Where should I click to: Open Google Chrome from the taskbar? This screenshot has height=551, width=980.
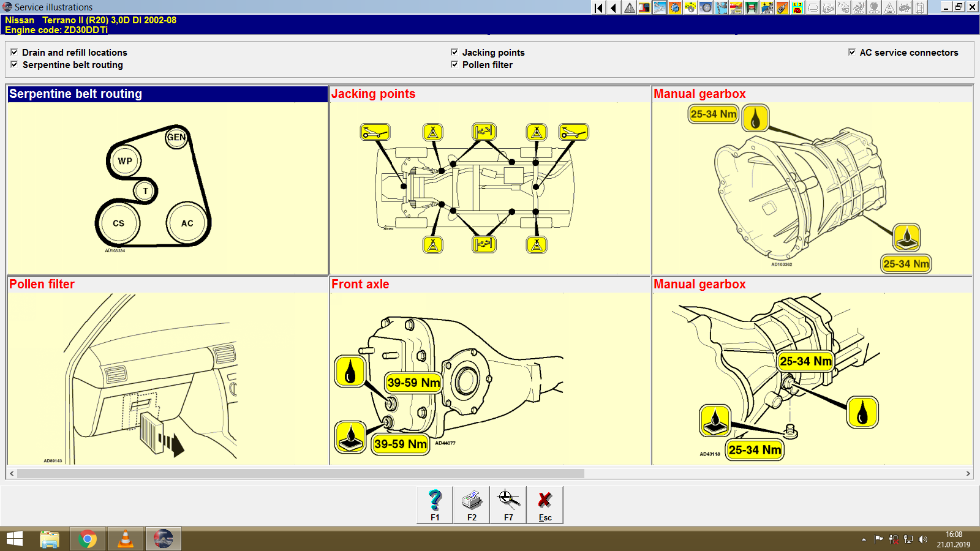point(88,539)
